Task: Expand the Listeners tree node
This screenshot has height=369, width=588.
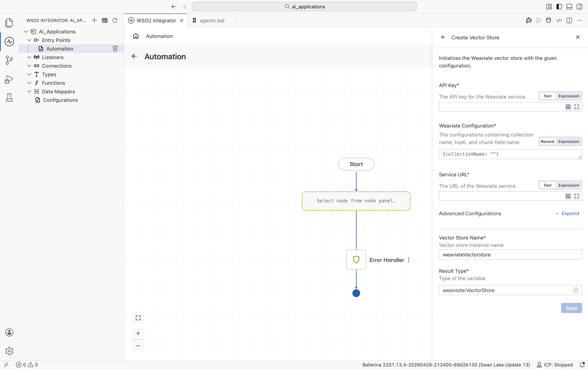Action: click(29, 57)
